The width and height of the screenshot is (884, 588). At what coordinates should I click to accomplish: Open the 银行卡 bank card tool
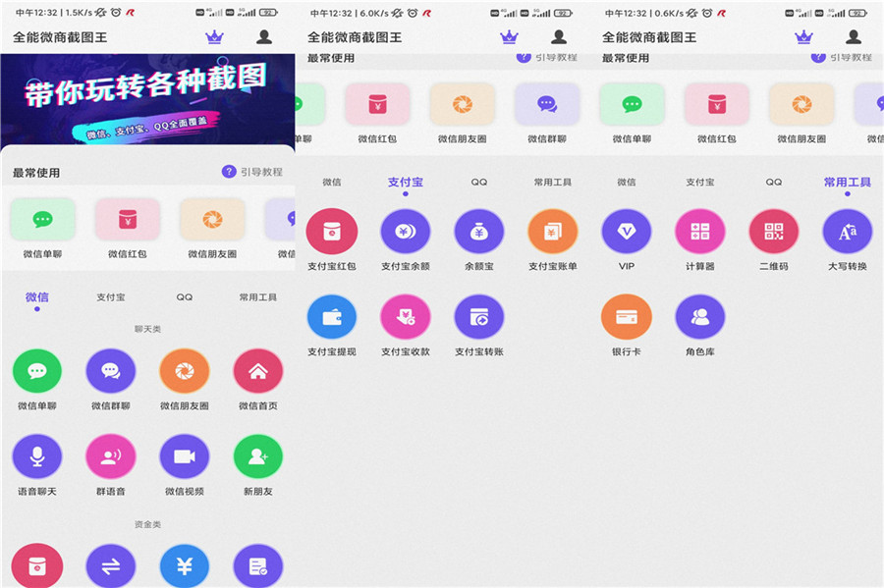[626, 316]
